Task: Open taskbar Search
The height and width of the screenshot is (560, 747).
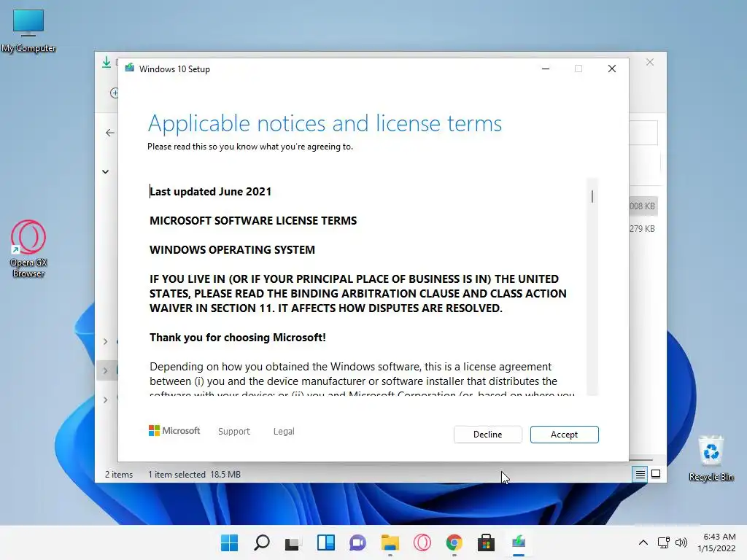Action: [x=262, y=542]
